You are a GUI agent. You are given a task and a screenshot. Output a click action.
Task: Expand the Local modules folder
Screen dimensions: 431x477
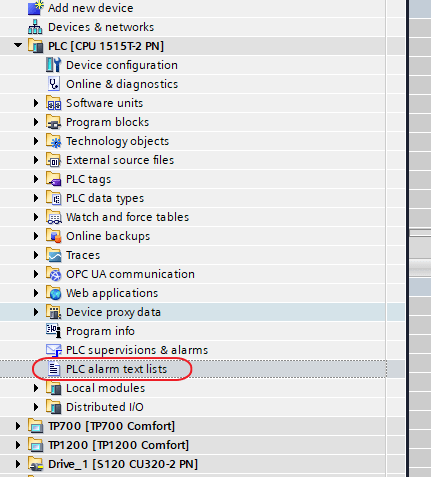(x=36, y=388)
